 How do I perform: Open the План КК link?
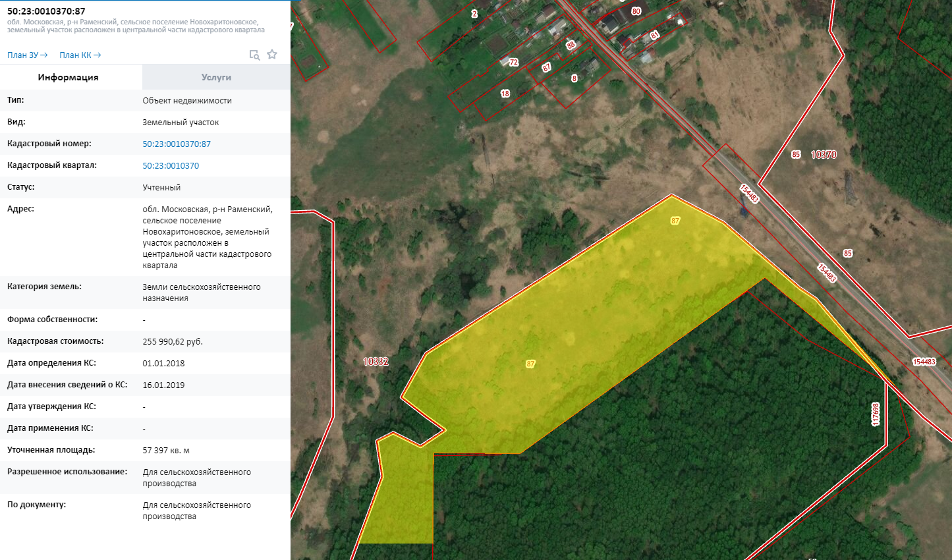tap(80, 55)
